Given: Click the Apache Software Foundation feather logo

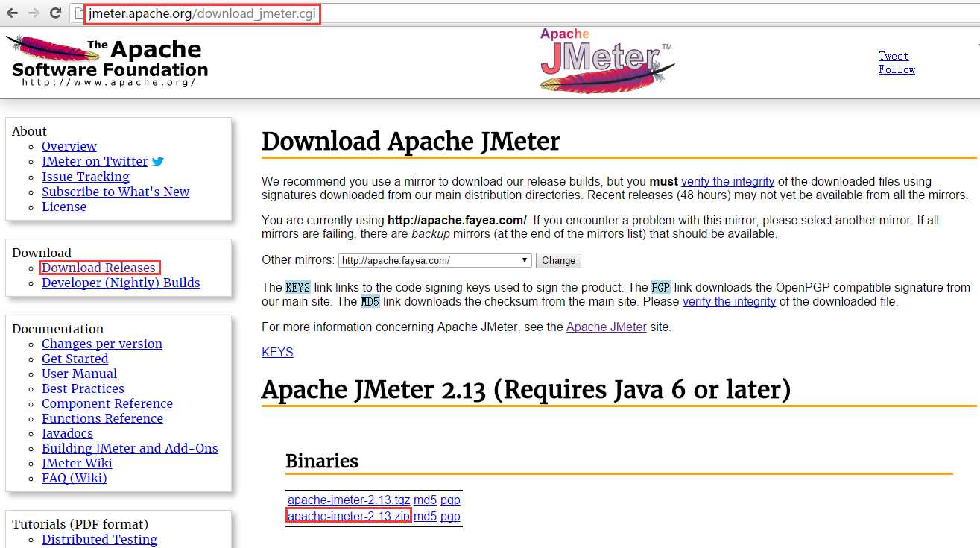Looking at the screenshot, I should 107,60.
